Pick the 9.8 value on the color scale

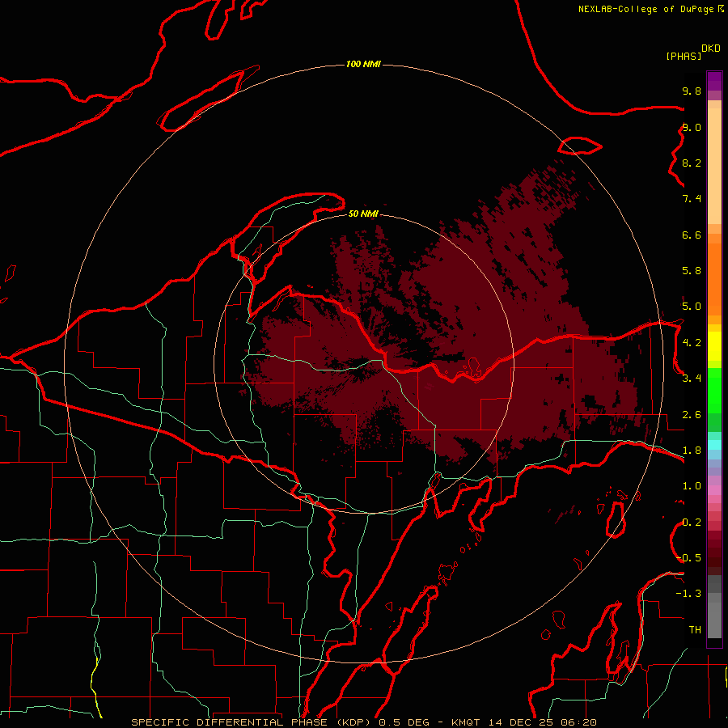[692, 91]
